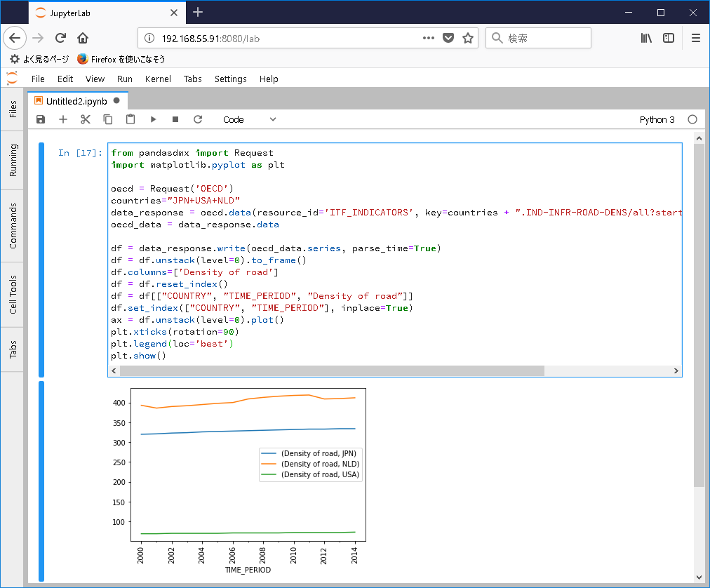
Task: Click the code cell horizontal scrollbar thumb
Action: (x=332, y=371)
